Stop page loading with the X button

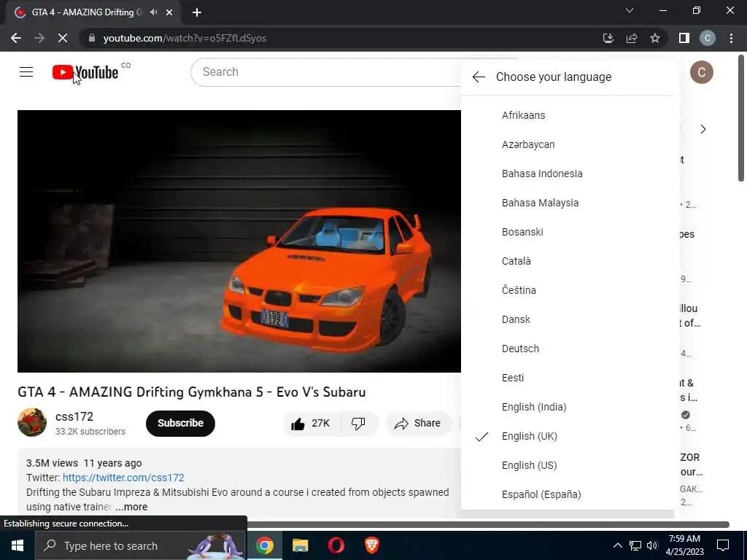tap(63, 38)
